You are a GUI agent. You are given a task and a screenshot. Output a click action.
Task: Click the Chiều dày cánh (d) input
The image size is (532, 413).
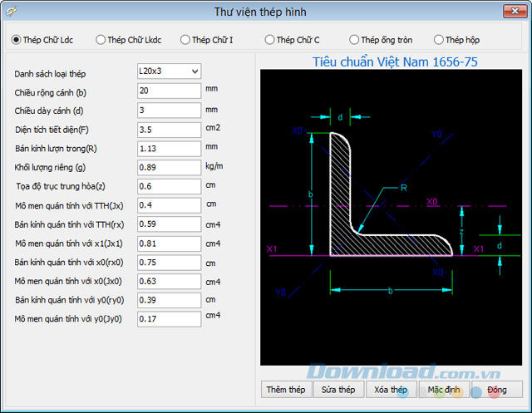[169, 110]
